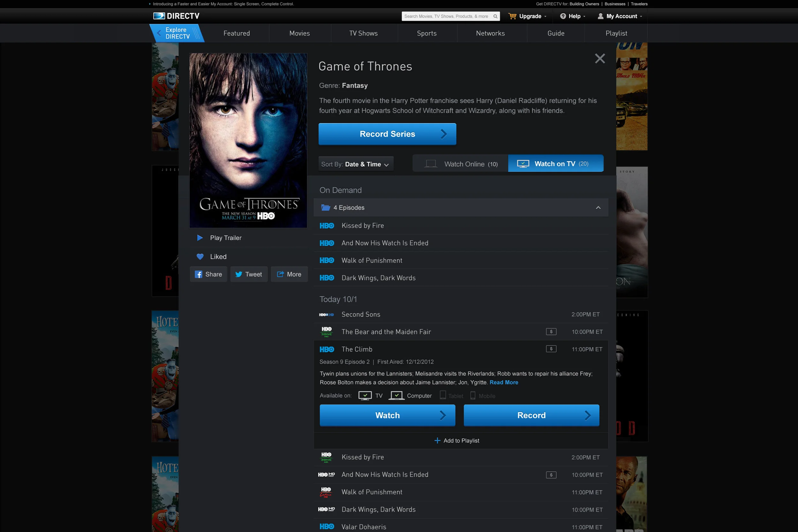Close the Game of Thrones overlay

point(600,58)
